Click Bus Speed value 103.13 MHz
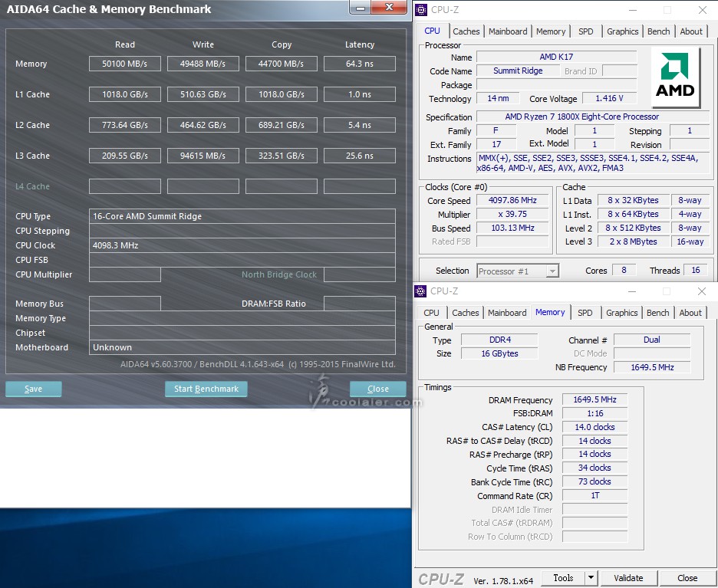This screenshot has height=588, width=718. click(512, 228)
